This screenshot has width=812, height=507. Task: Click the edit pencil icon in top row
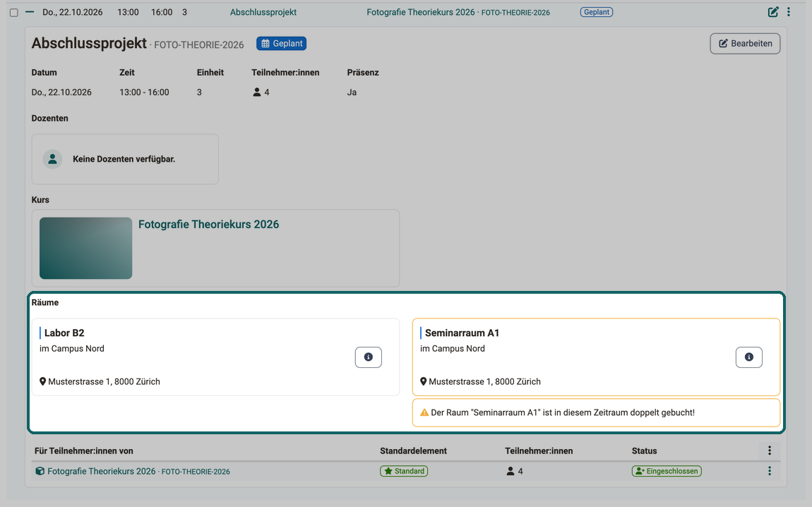(772, 12)
